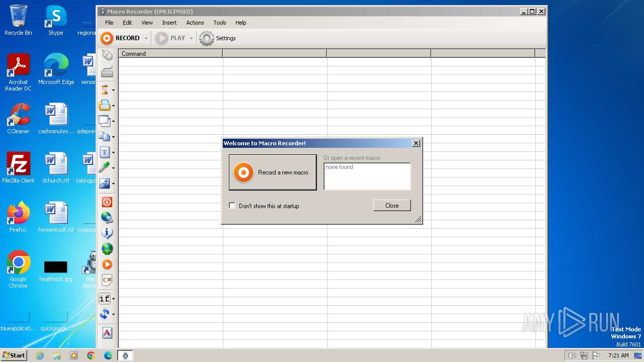This screenshot has height=362, width=644.
Task: Expand the folder command dropdown arrow
Action: pos(113,106)
